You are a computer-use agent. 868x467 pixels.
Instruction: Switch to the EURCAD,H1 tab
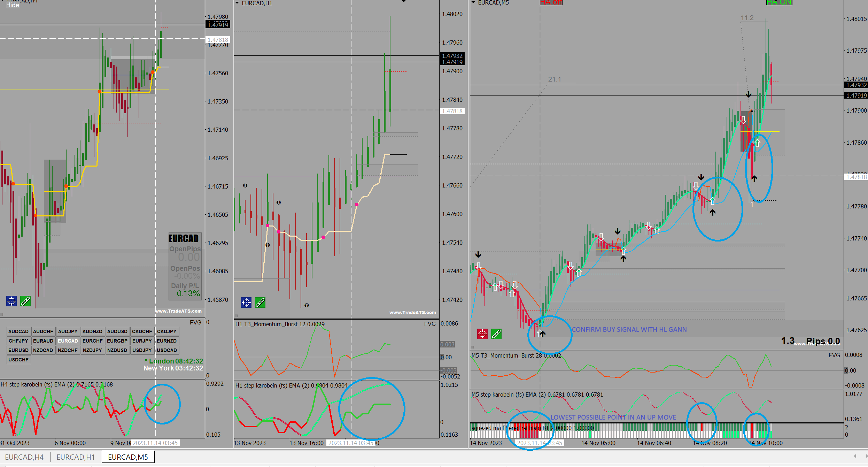tap(76, 457)
